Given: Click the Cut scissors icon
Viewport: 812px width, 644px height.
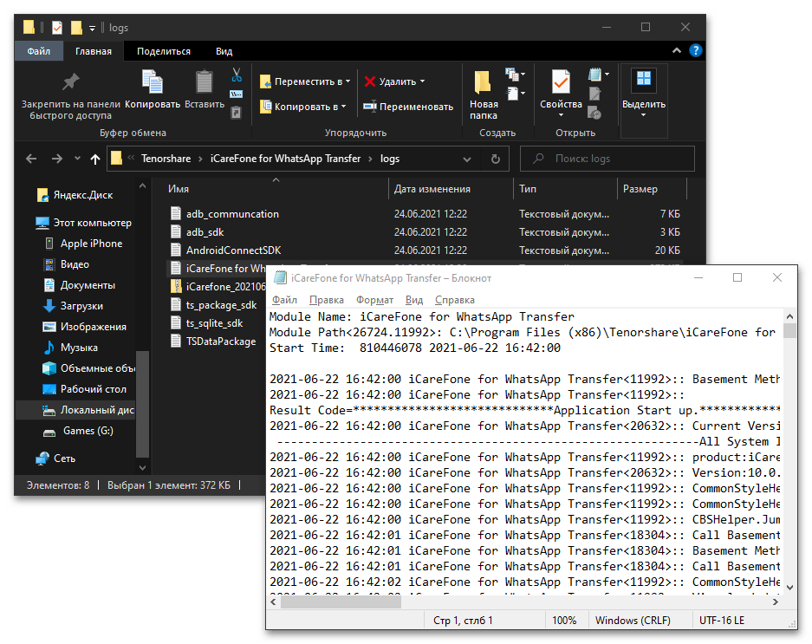Looking at the screenshot, I should pyautogui.click(x=237, y=75).
